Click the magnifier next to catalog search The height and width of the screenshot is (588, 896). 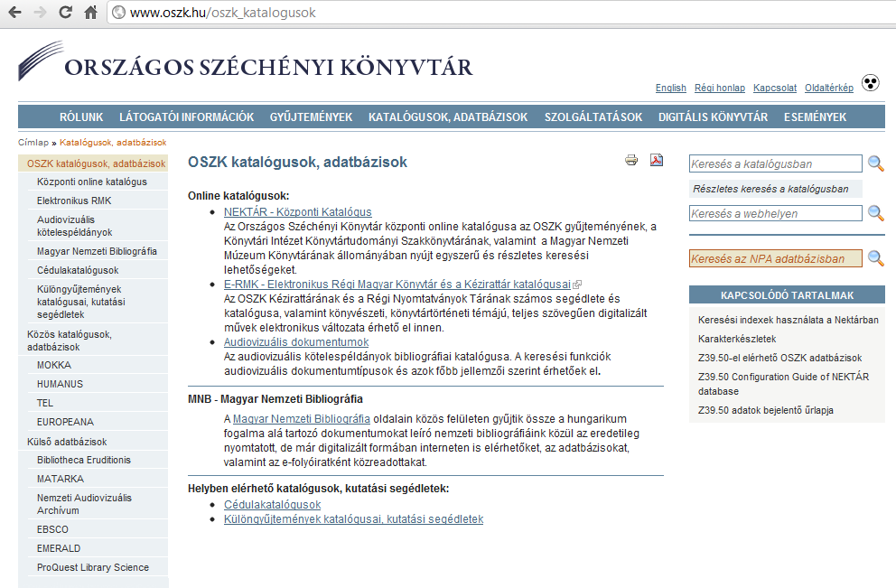[876, 163]
